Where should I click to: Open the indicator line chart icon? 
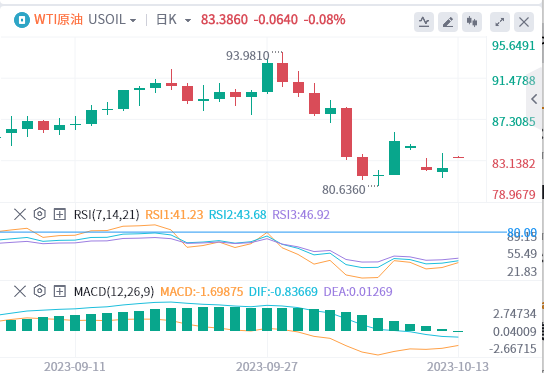pyautogui.click(x=424, y=22)
